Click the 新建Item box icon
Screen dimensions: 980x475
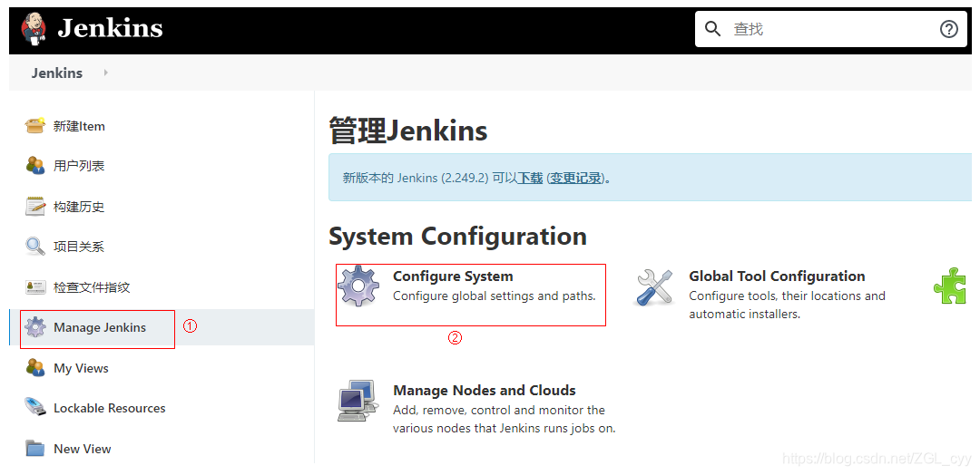point(35,125)
